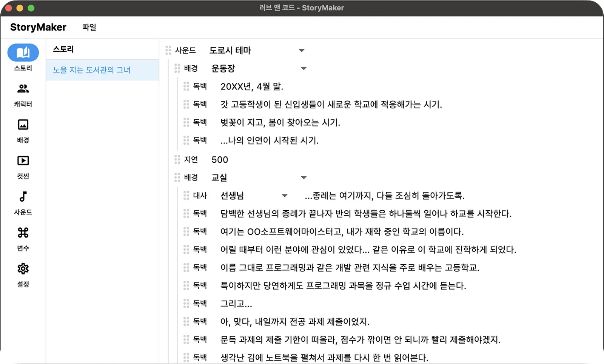
Task: Edit the line 담백한 선생님의 종례가 끝나자
Action: click(x=366, y=214)
